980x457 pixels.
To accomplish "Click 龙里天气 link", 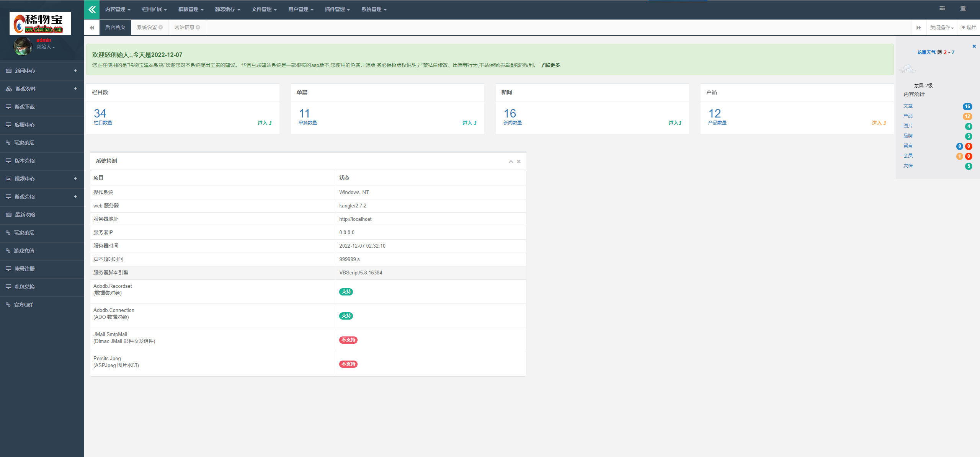I will [926, 52].
